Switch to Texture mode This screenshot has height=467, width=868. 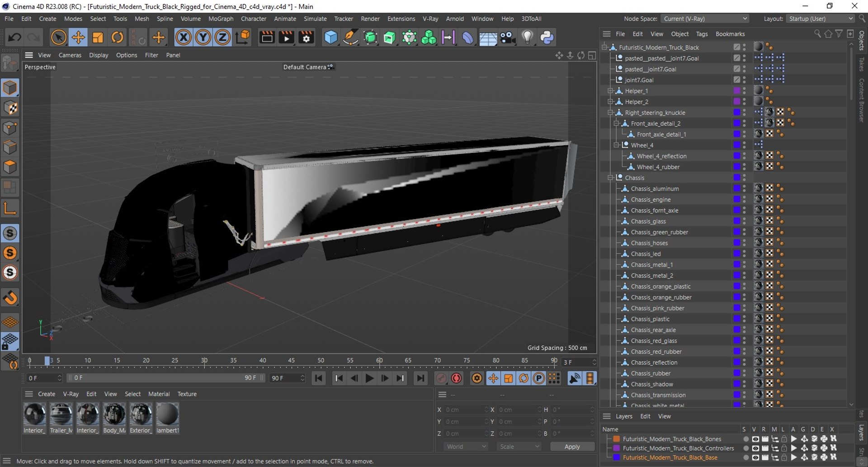pyautogui.click(x=10, y=108)
